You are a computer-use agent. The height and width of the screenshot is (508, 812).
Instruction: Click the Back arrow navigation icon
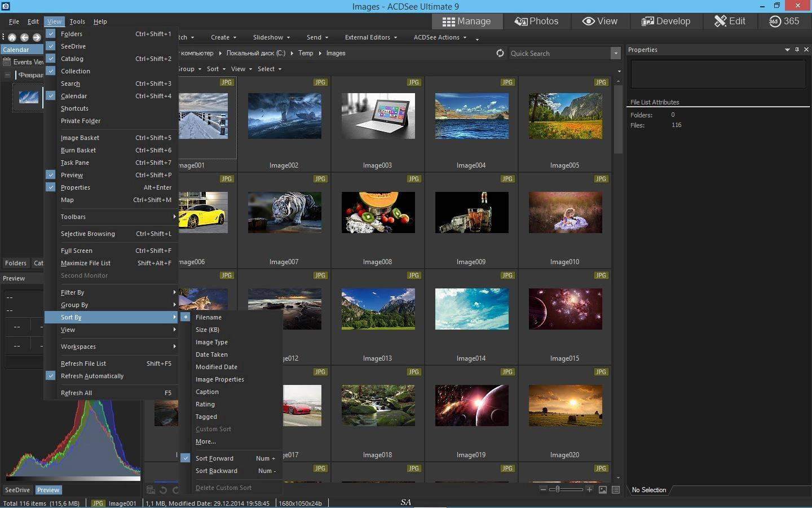(24, 37)
